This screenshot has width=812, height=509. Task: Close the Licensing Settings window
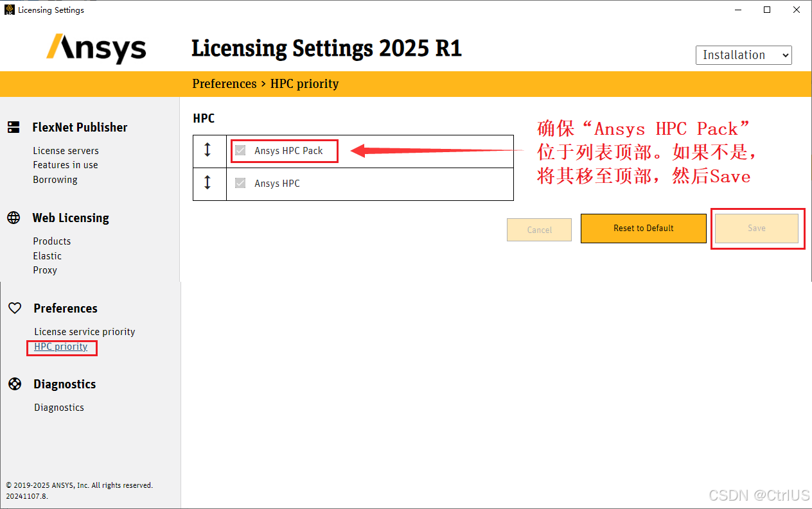click(797, 10)
